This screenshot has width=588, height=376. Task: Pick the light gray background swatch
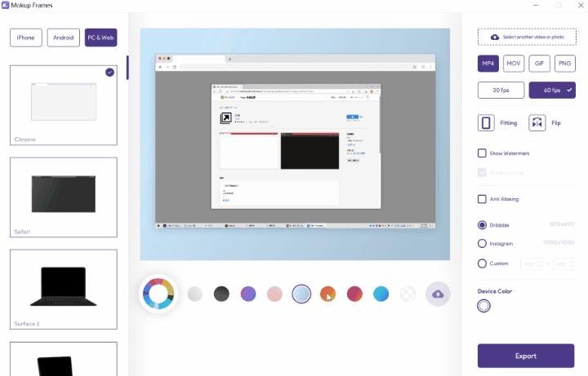pyautogui.click(x=194, y=294)
